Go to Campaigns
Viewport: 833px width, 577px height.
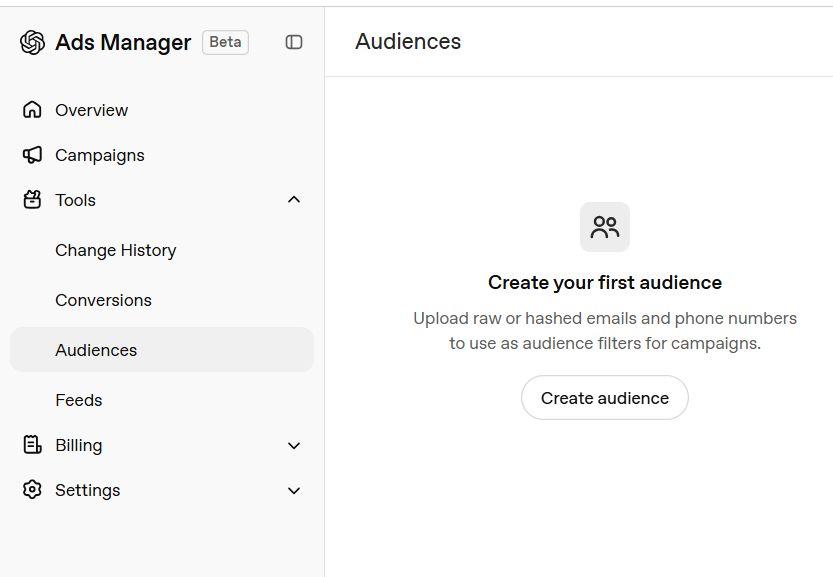pos(162,155)
